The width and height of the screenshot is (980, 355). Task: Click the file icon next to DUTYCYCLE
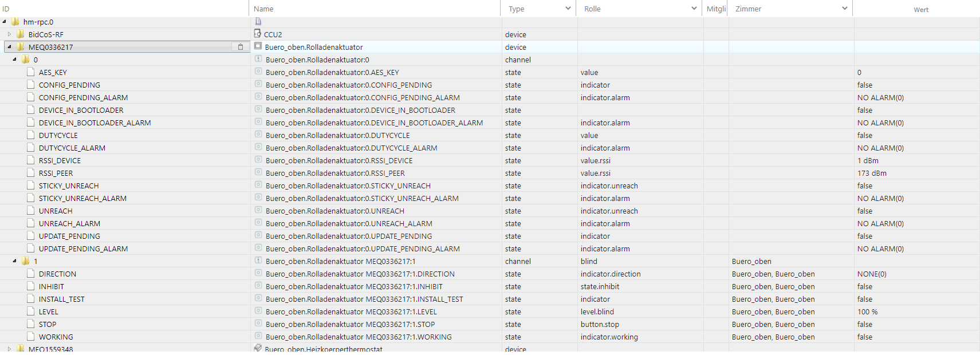click(x=31, y=135)
